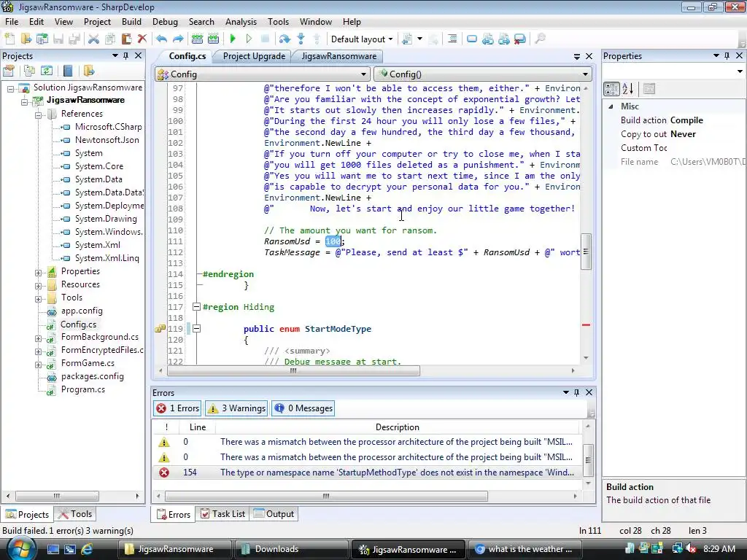This screenshot has height=560, width=747.
Task: Click Projects panel properties icon
Action: pyautogui.click(x=9, y=71)
